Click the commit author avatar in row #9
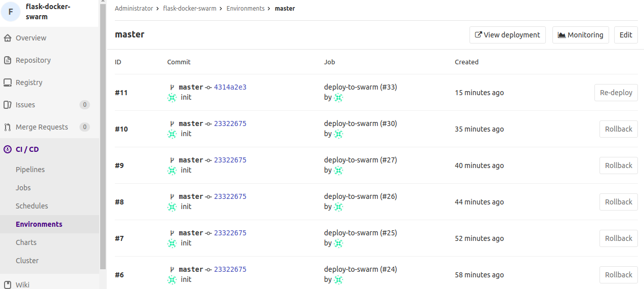This screenshot has height=289, width=644. click(x=172, y=170)
